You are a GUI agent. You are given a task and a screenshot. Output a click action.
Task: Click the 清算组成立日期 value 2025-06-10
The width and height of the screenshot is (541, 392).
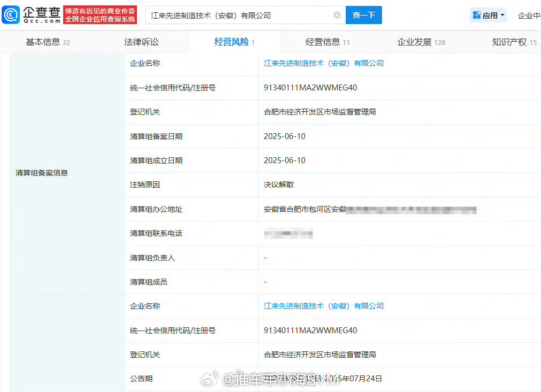point(284,160)
